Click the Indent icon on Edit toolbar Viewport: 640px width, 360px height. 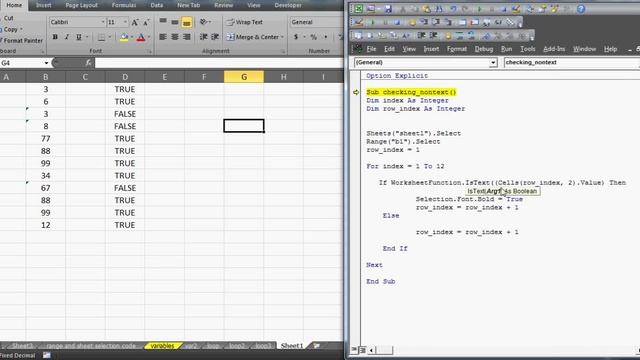pos(421,36)
